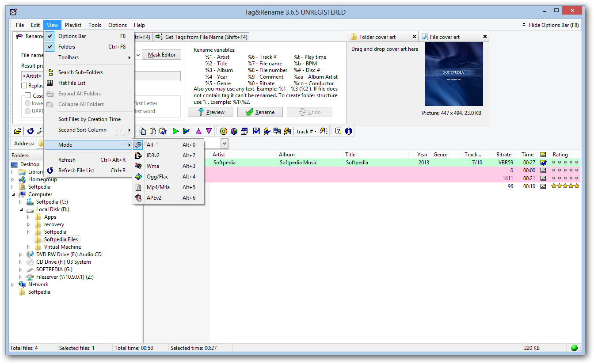Sort by the Album column header

point(310,155)
